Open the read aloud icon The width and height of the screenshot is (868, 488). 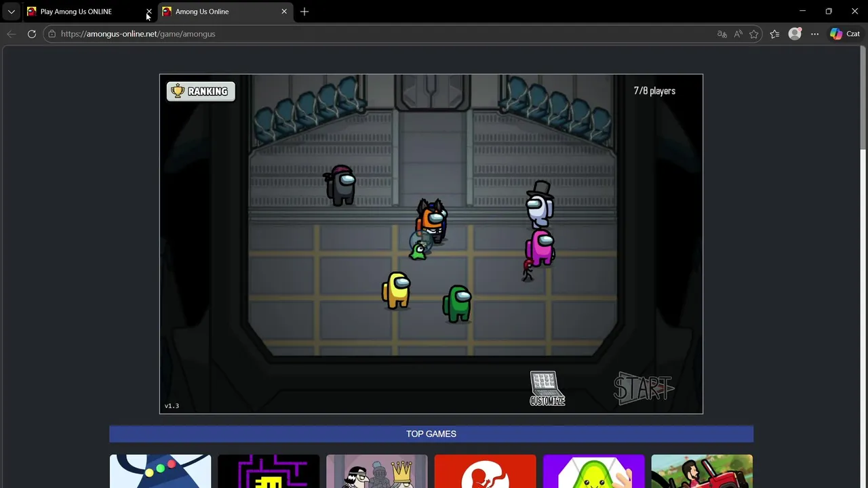pyautogui.click(x=738, y=34)
